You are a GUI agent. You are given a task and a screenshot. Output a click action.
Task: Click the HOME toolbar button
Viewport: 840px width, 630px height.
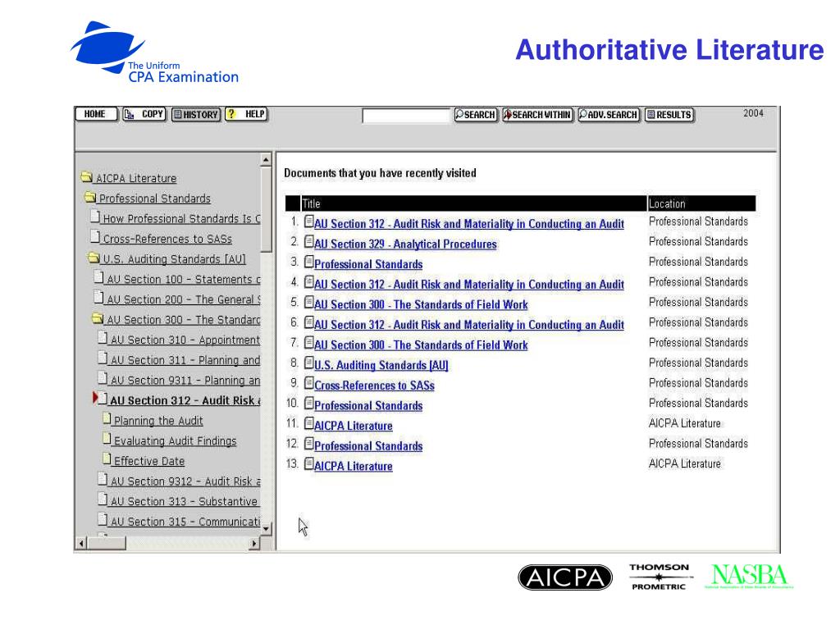(95, 114)
